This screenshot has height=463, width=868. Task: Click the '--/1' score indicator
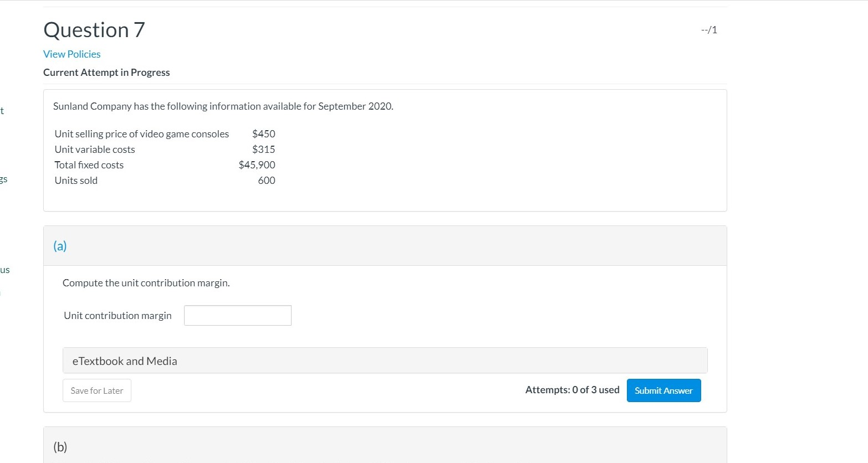pyautogui.click(x=708, y=29)
